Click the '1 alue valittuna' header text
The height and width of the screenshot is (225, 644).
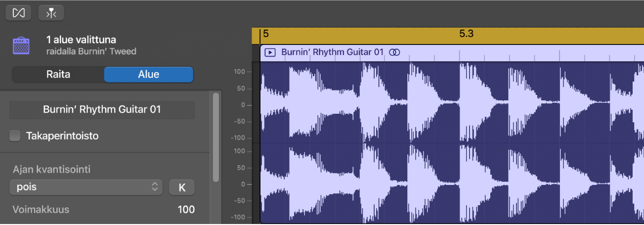pos(81,40)
